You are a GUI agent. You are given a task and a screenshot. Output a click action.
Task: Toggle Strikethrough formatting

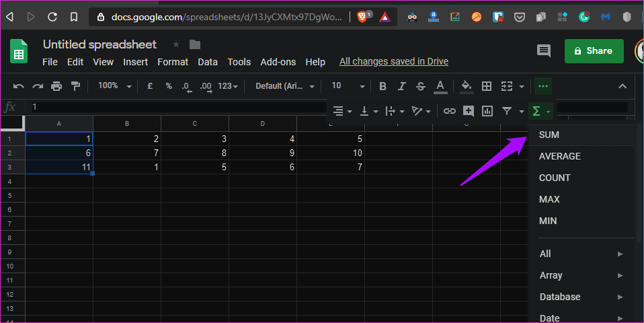pos(421,86)
